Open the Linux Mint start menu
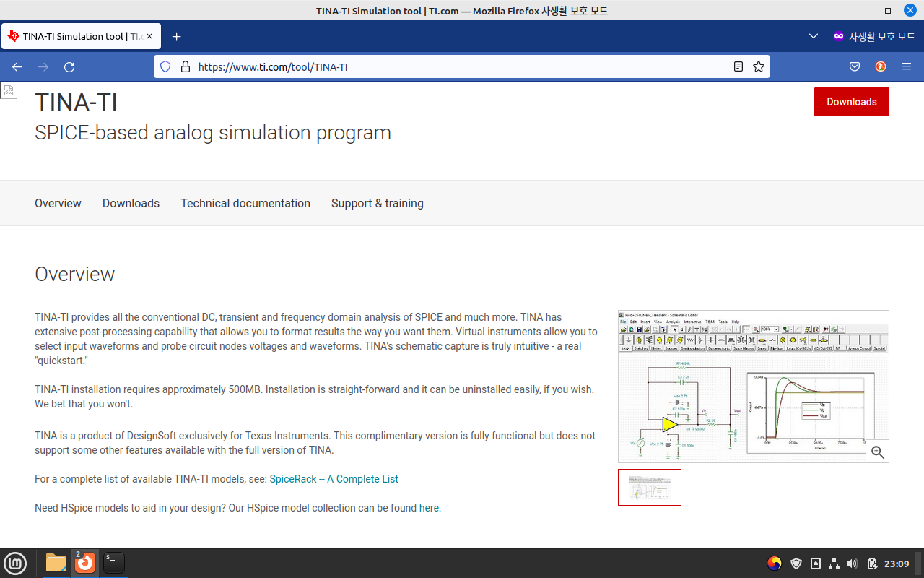924x578 pixels. tap(15, 563)
